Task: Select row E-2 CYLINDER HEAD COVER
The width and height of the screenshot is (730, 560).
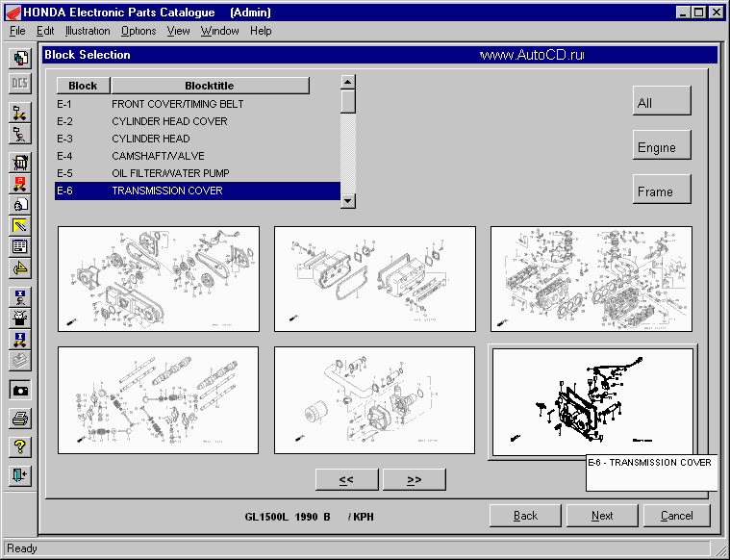Action: click(x=197, y=121)
